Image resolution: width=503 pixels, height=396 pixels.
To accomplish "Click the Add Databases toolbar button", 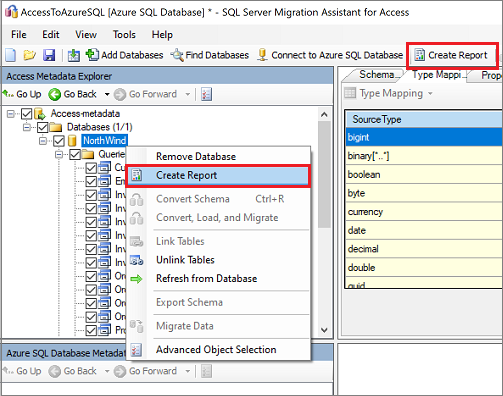I will pos(125,55).
